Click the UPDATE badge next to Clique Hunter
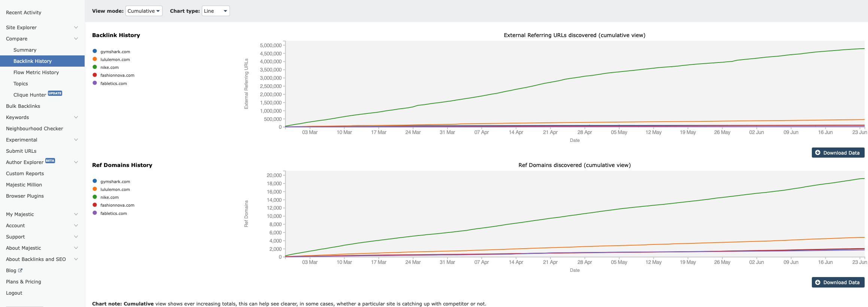Screen dimensions: 868x307 pyautogui.click(x=55, y=94)
